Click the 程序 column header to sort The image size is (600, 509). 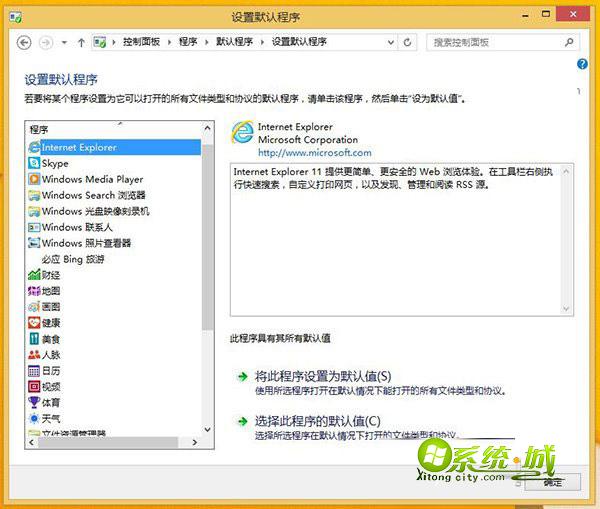[x=110, y=129]
